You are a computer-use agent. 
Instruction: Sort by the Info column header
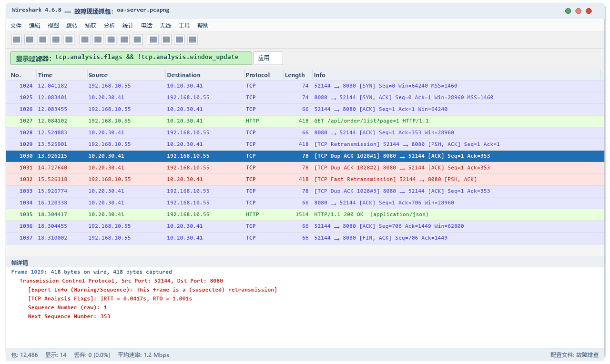(x=319, y=75)
